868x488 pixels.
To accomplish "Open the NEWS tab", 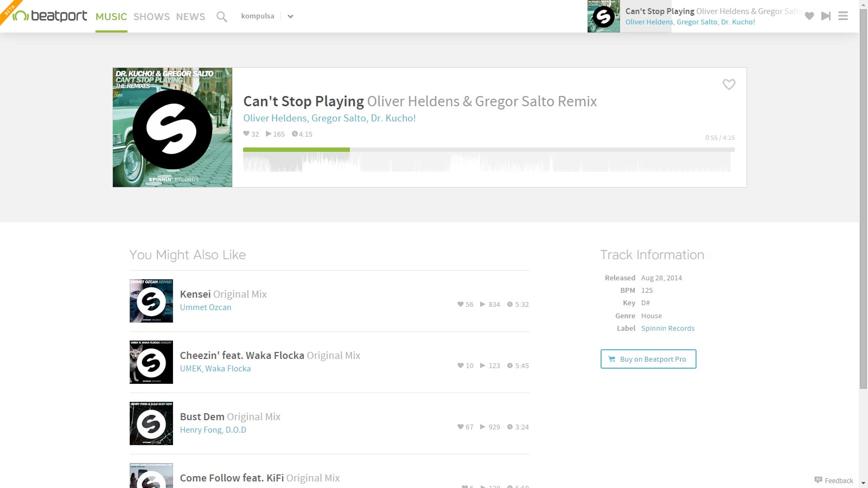I will point(190,17).
